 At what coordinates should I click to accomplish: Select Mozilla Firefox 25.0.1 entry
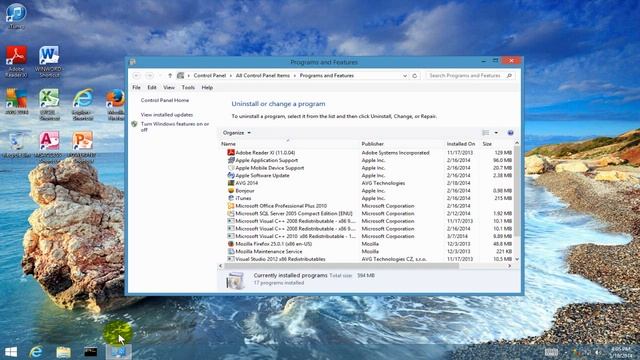tap(369, 244)
